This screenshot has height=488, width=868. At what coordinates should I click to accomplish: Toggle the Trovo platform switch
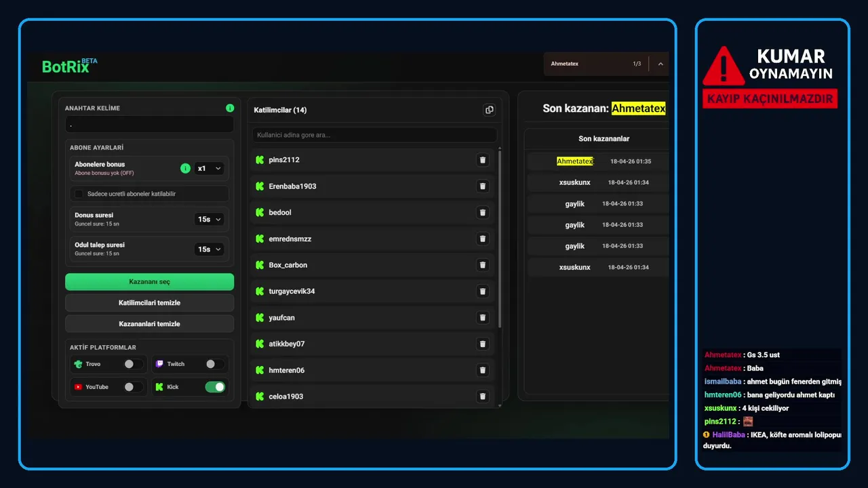(133, 364)
